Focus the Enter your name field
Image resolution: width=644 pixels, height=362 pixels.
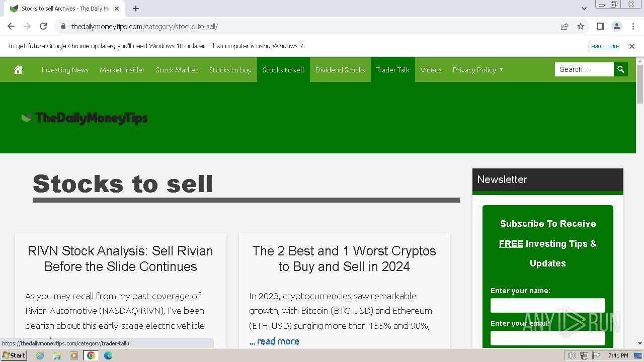[548, 306]
